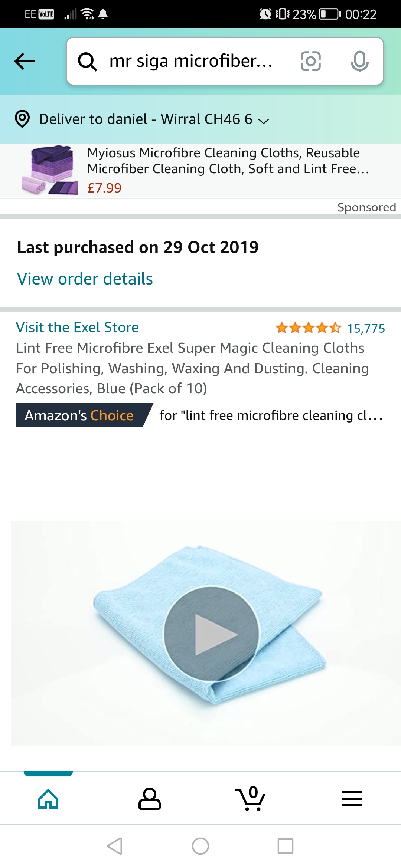
Task: Tap the delivery location pin icon
Action: (22, 119)
